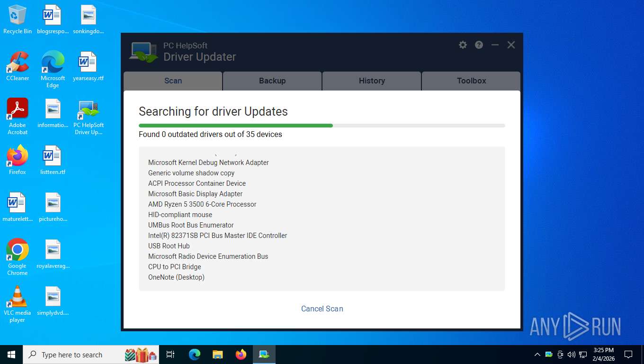
Task: Click the PC HelpSoft logo icon
Action: (143, 52)
